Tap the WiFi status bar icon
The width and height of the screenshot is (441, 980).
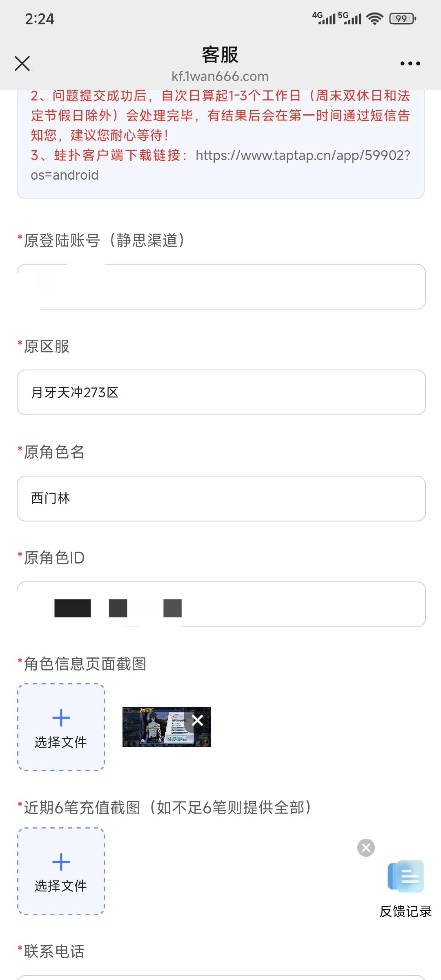coord(374,18)
